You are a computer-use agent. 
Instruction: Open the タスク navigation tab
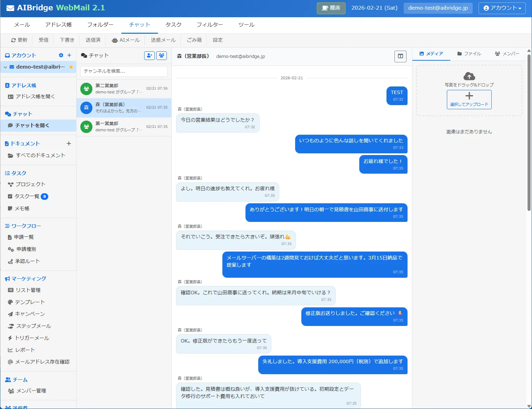point(173,24)
